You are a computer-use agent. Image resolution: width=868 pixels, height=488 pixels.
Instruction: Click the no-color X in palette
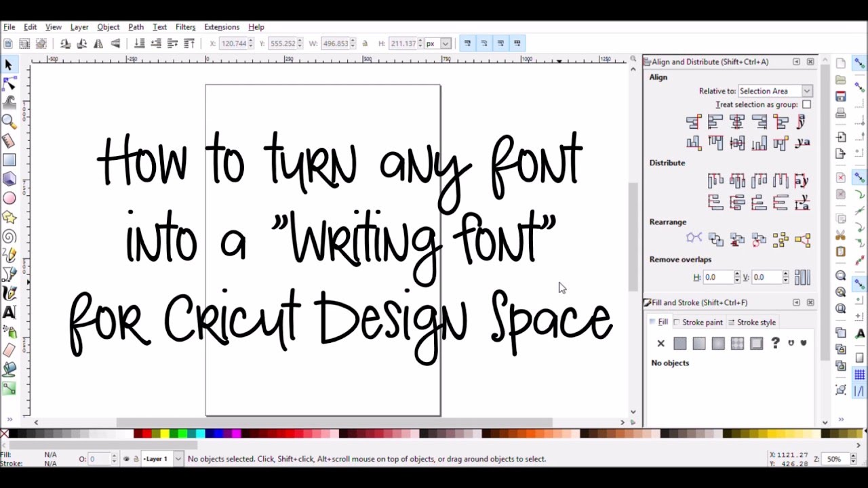5,434
